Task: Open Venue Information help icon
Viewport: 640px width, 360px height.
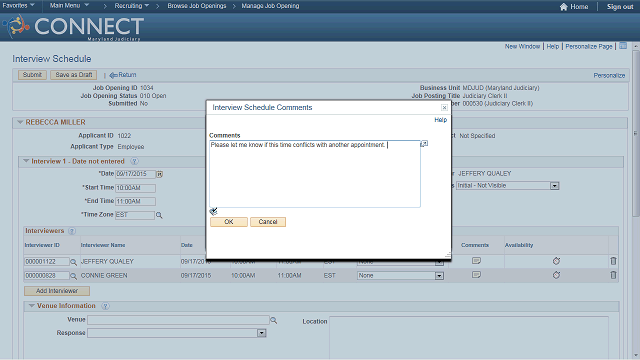Action: tap(105, 306)
